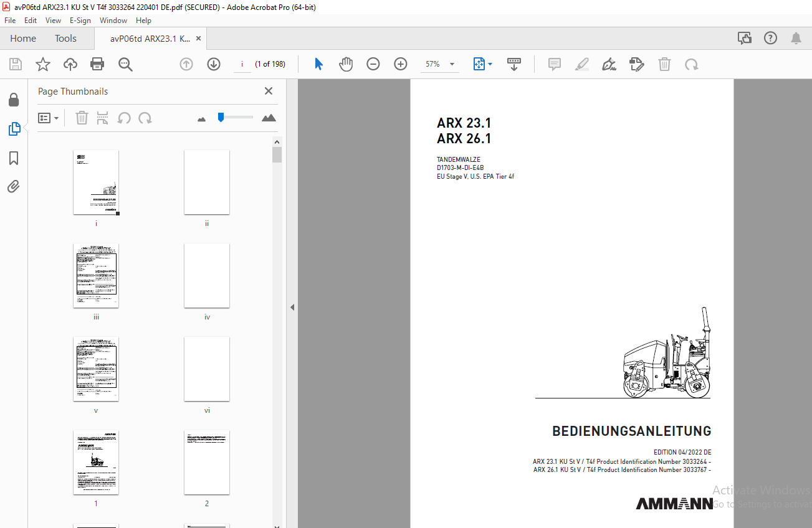Select page 1 thumbnail
812x528 pixels.
(x=96, y=463)
